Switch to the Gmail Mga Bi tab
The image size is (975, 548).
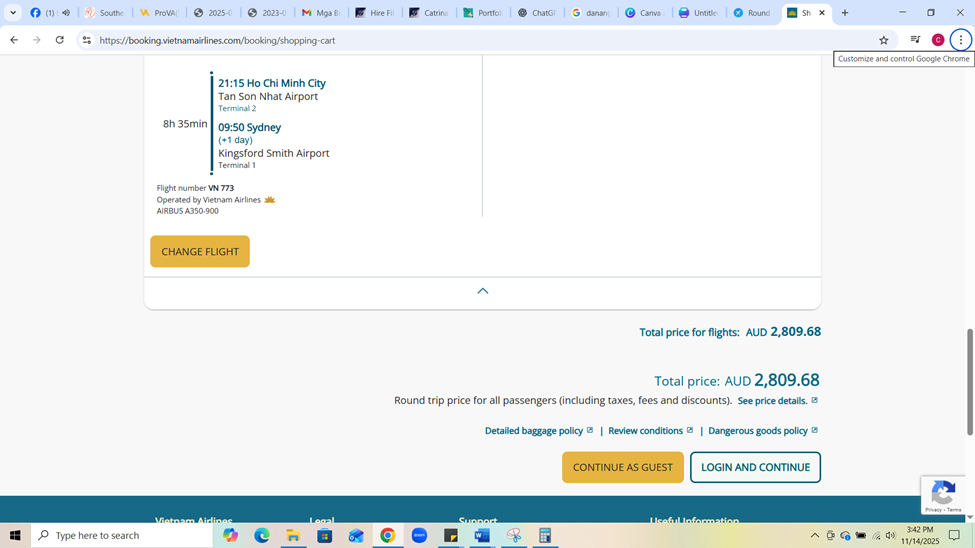click(321, 12)
